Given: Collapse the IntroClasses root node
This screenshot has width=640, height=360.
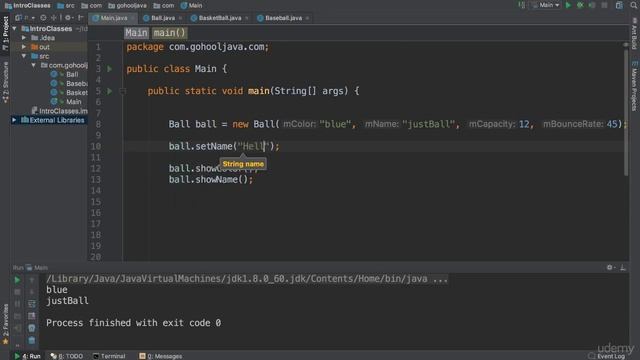Looking at the screenshot, I should point(15,29).
